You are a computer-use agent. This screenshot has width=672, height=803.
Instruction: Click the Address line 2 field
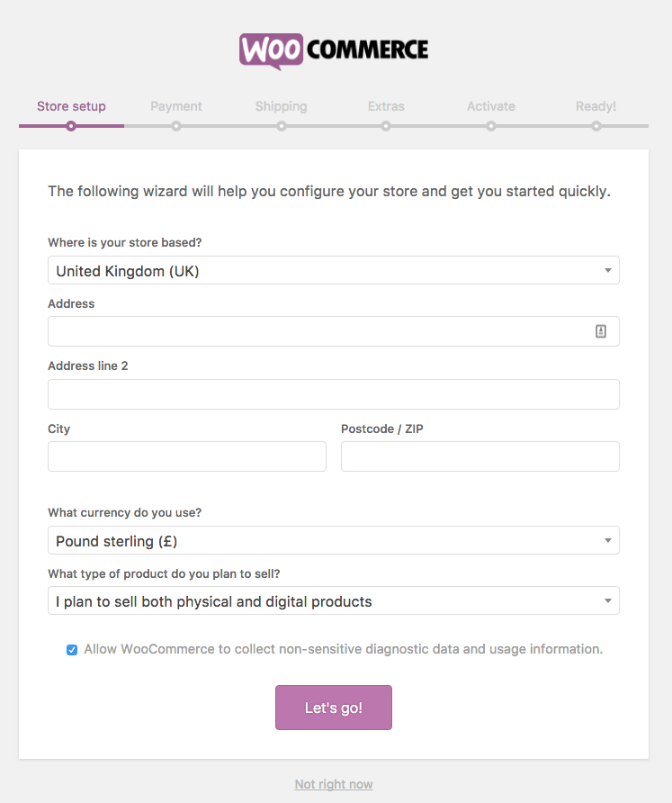tap(334, 394)
